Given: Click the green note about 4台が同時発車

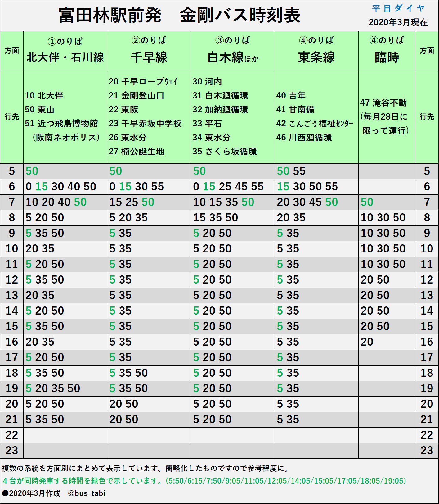Looking at the screenshot, I should [x=204, y=481].
